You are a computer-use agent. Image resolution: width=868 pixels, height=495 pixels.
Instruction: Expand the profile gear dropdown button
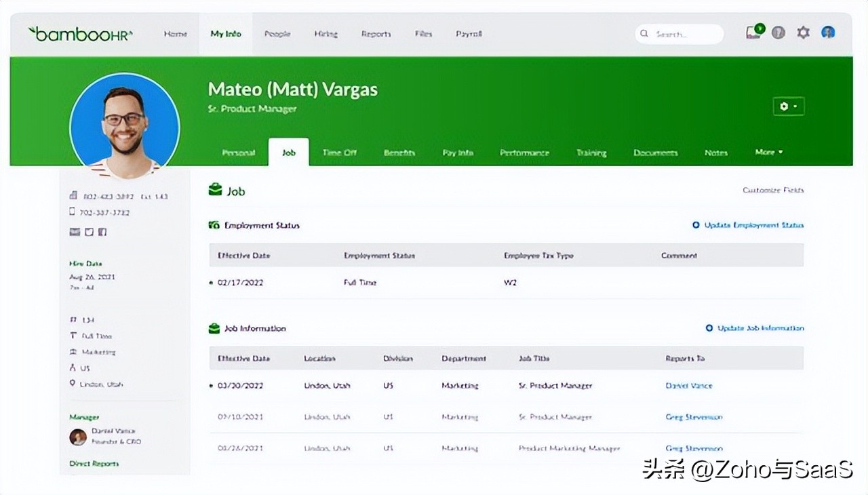[789, 106]
